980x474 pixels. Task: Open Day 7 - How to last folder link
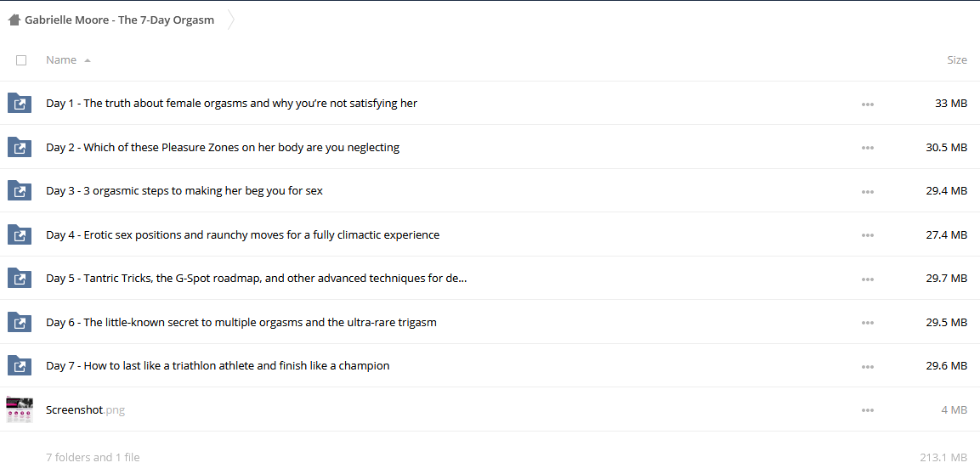point(218,365)
